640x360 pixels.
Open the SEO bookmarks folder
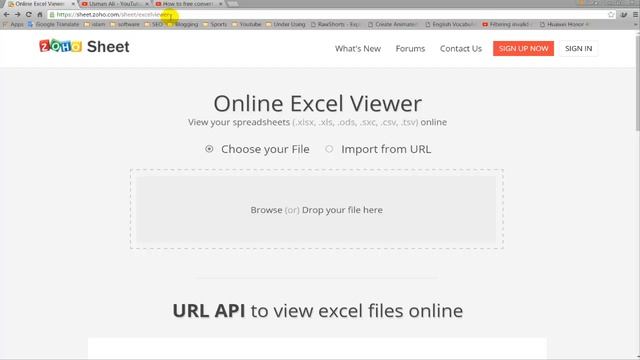tap(154, 24)
